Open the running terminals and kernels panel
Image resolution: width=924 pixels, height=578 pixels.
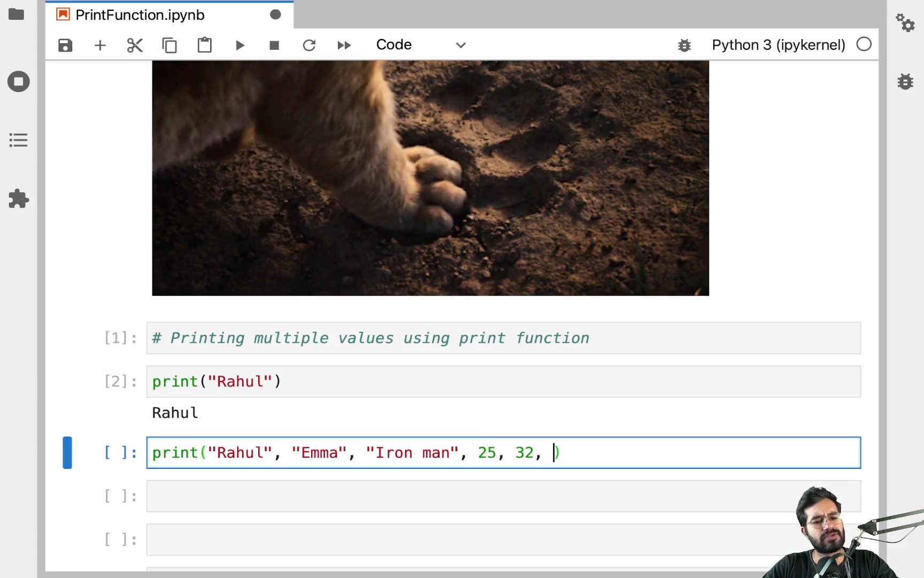click(19, 82)
